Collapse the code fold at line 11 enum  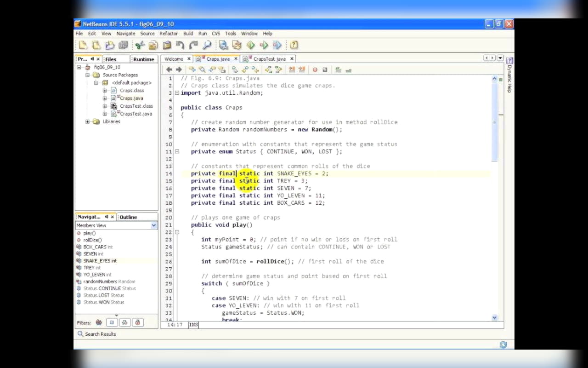pyautogui.click(x=177, y=151)
